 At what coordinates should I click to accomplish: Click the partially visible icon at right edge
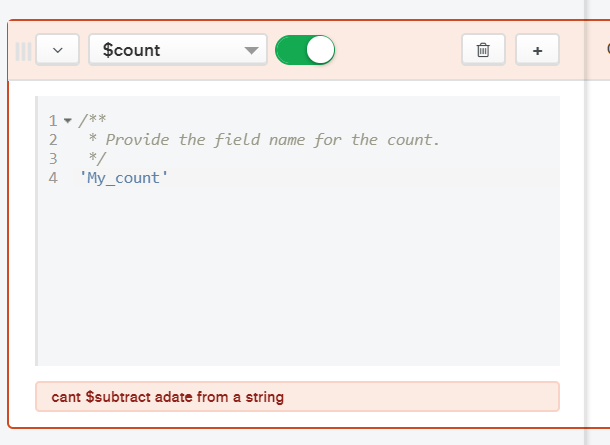tap(606, 49)
